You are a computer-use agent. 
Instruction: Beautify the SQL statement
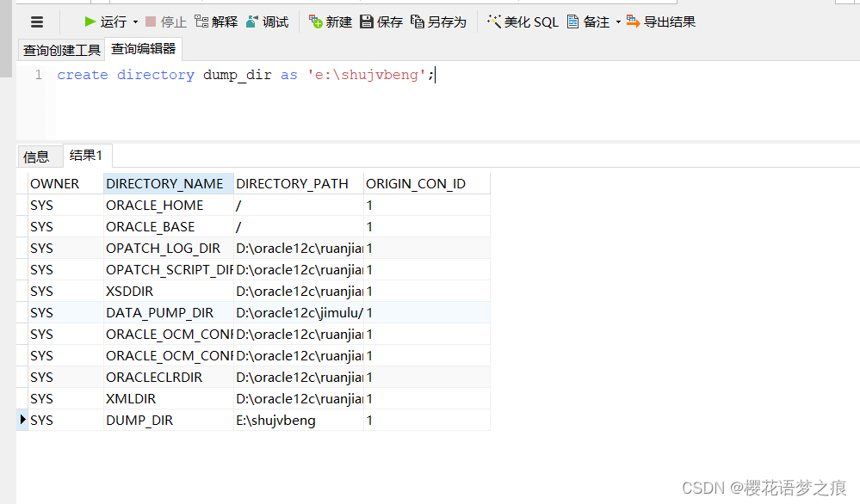[521, 22]
